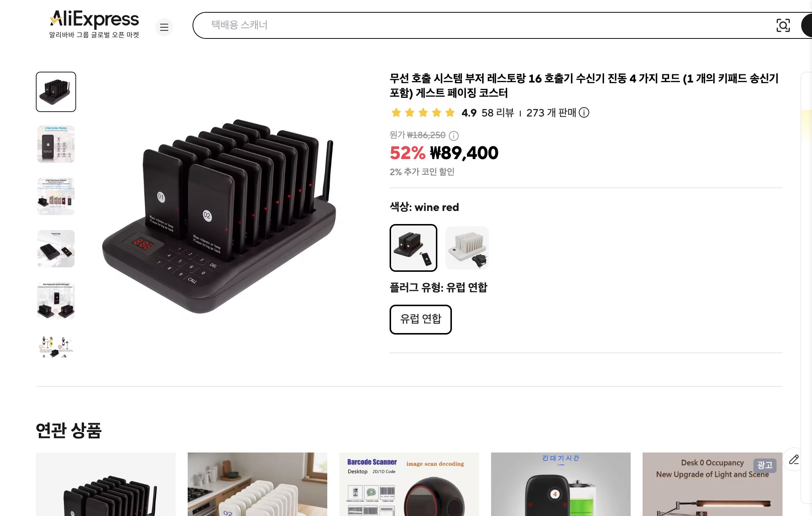
Task: Click the 52% discounted price area
Action: click(444, 153)
